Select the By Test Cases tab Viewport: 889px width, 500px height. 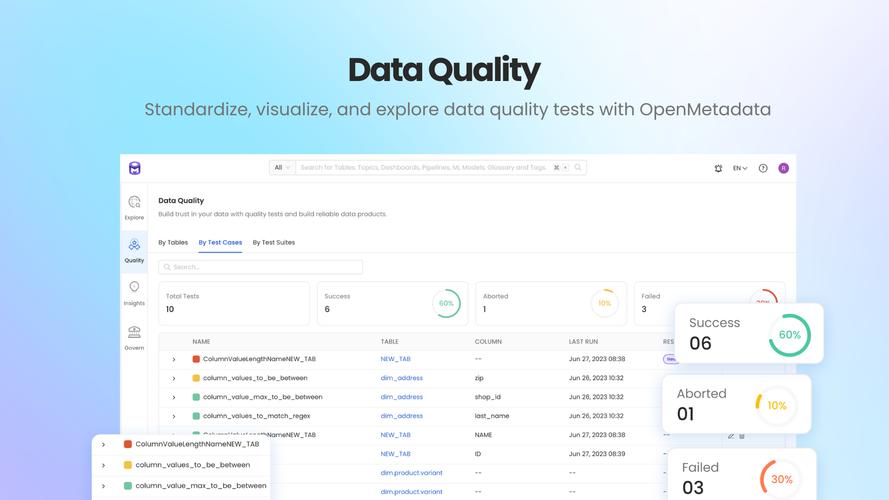220,243
